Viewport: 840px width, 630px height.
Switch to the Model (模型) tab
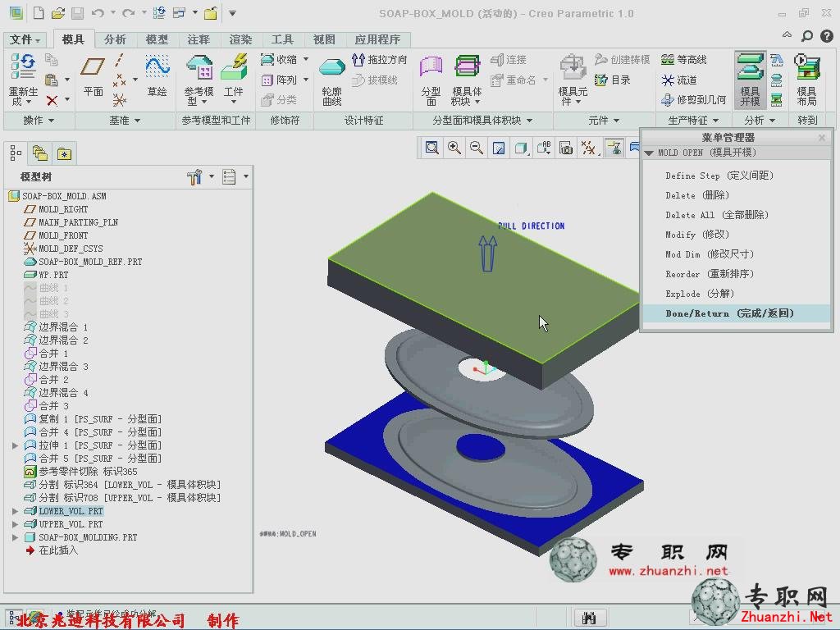[157, 39]
